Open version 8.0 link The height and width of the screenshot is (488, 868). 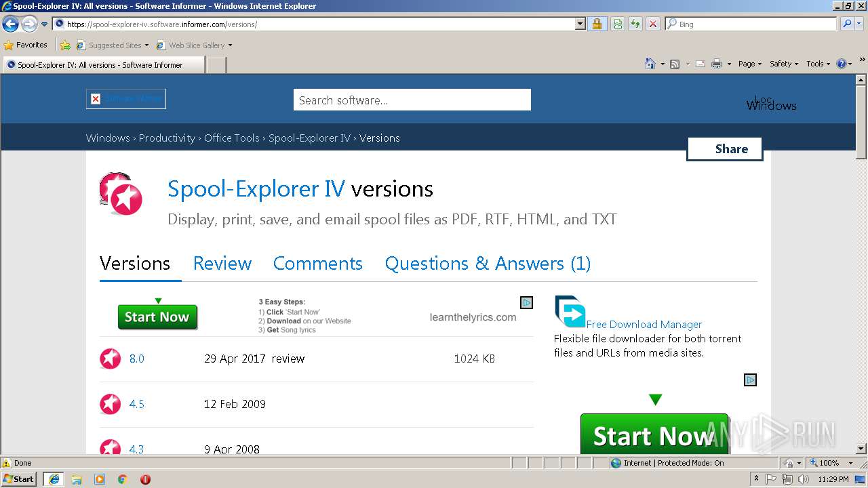tap(137, 359)
